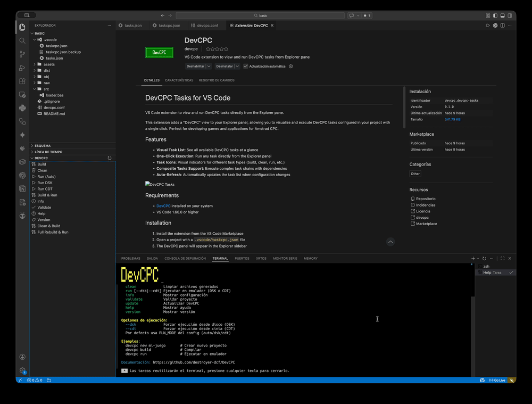Go back with the navigation arrow

(162, 15)
